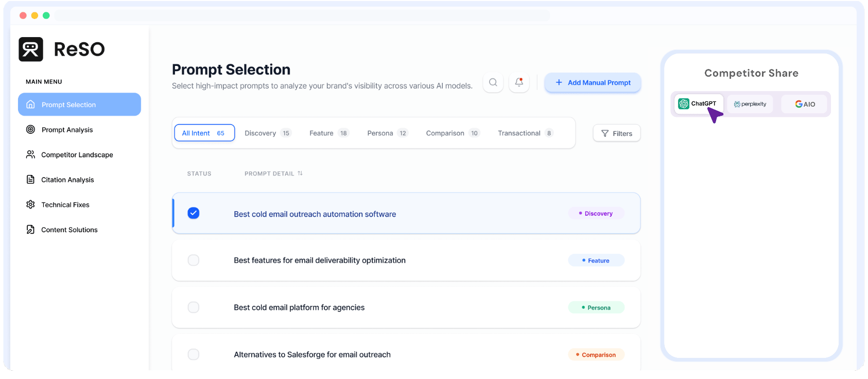Click the Add Manual Prompt button
Screen dimensions: 868x379
pos(593,82)
